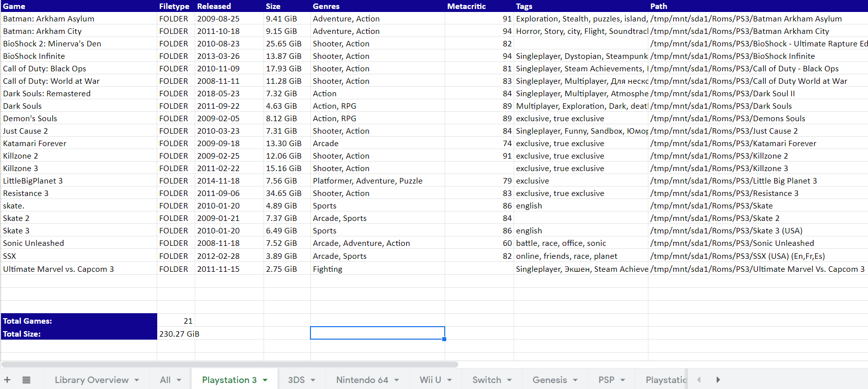This screenshot has width=868, height=389.
Task: Switch to the Genesis sheet
Action: pyautogui.click(x=550, y=380)
